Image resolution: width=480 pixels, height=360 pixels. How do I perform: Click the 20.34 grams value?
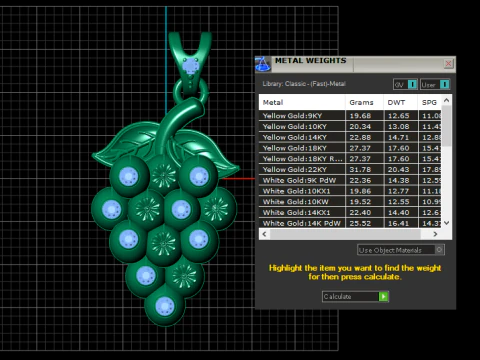(360, 126)
